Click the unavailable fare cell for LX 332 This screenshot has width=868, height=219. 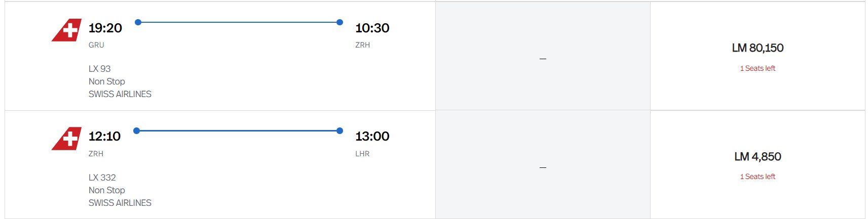[x=543, y=165]
